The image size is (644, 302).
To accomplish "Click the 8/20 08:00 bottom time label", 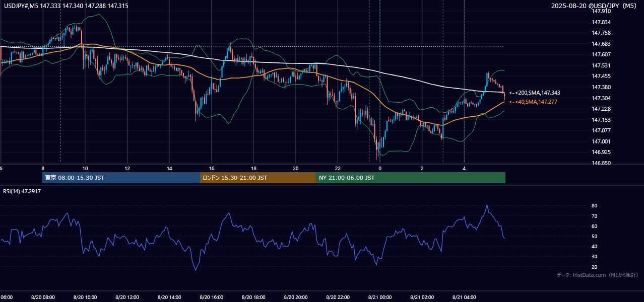I will click(x=43, y=297).
